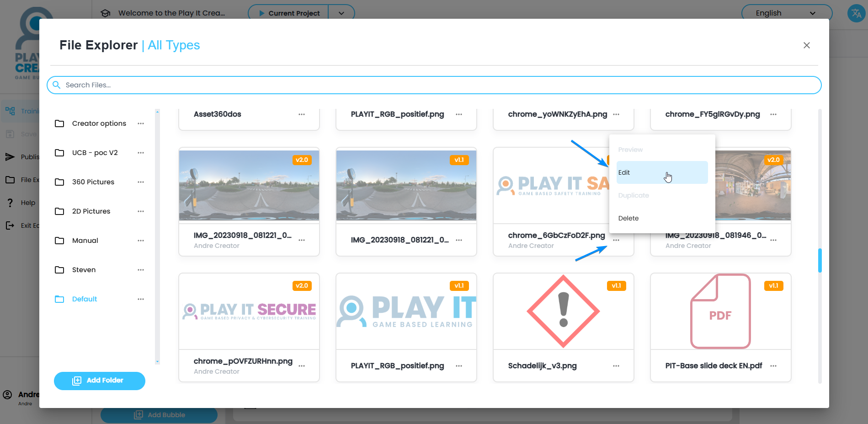
Task: Click the three-dot menu beside Steven folder
Action: pos(141,270)
